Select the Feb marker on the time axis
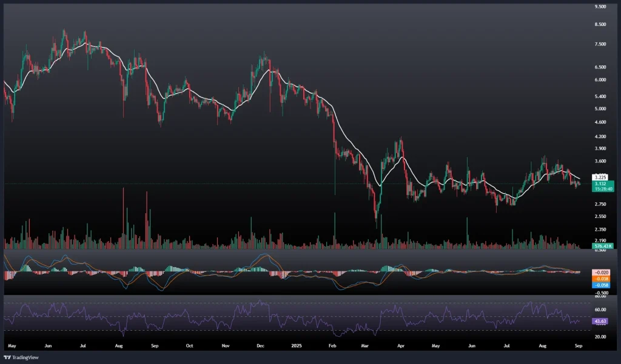Viewport: 621px width, 364px height. click(332, 345)
